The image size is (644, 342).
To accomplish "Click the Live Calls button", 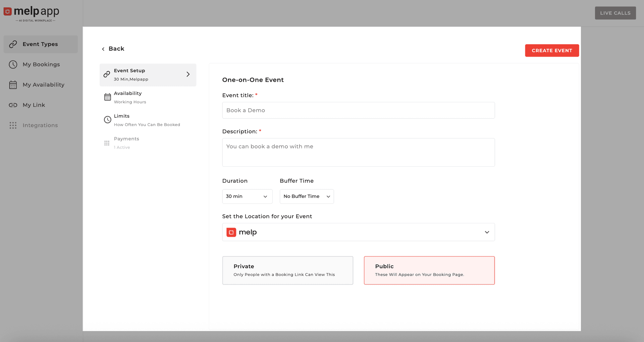I will (x=615, y=13).
